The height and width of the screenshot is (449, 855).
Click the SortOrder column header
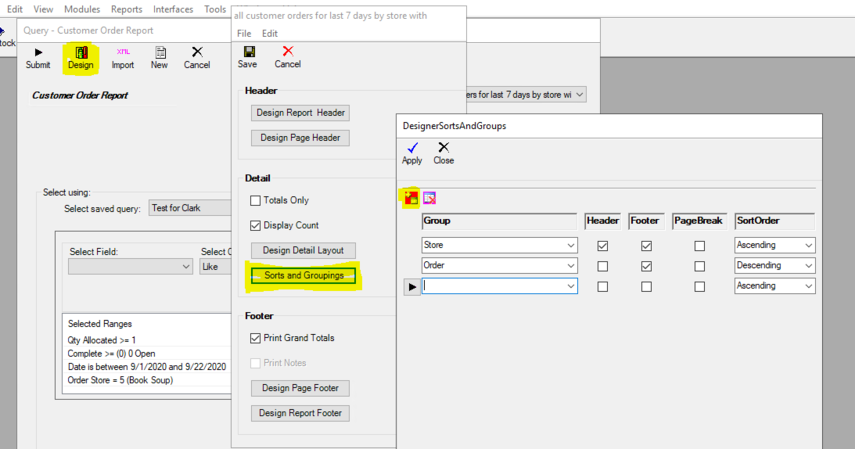coord(774,221)
